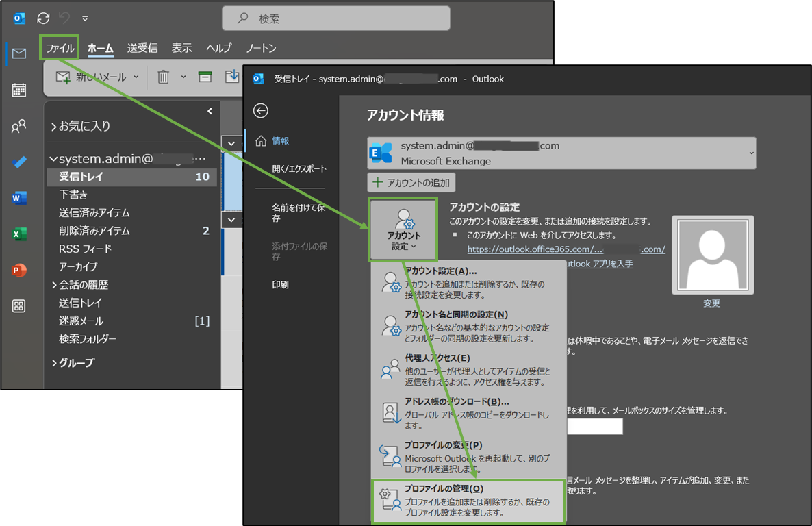Image resolution: width=812 pixels, height=526 pixels.
Task: Open the People icon in left sidebar
Action: point(19,126)
